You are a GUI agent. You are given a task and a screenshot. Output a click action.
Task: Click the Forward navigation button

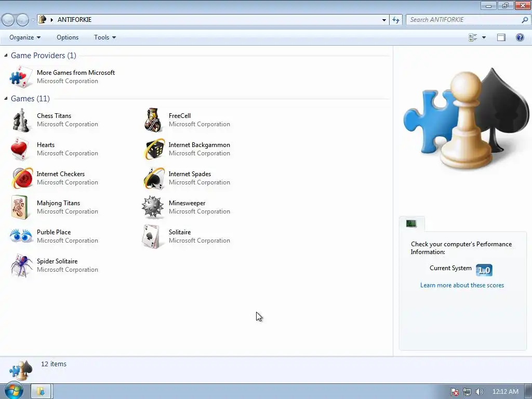(22, 20)
